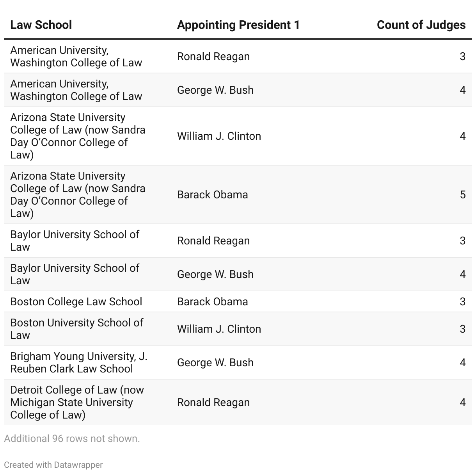Viewport: 476px width, 474px height.
Task: Click the Law School column header
Action: pos(41,25)
